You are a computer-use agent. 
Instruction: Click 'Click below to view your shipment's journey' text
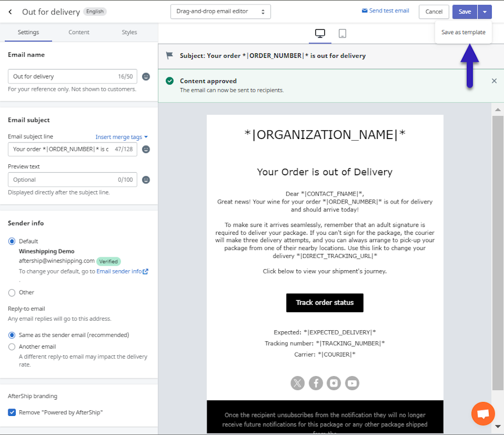pyautogui.click(x=325, y=271)
